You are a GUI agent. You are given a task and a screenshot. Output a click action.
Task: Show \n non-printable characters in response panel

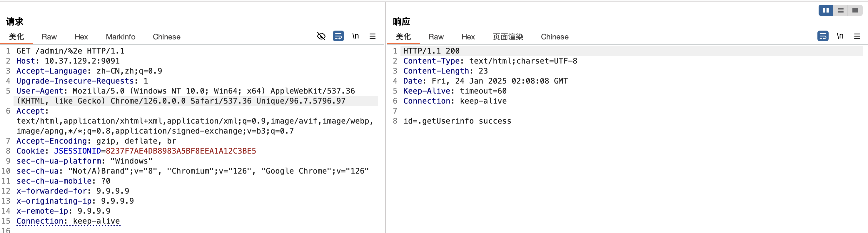click(840, 36)
